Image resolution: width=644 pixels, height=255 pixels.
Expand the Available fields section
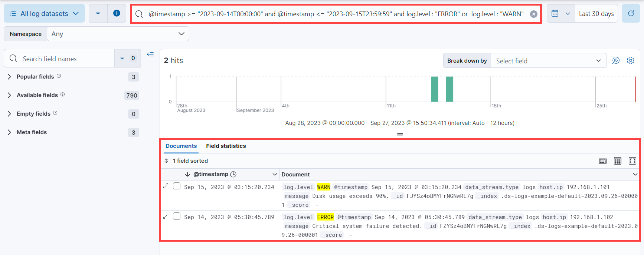tap(37, 95)
